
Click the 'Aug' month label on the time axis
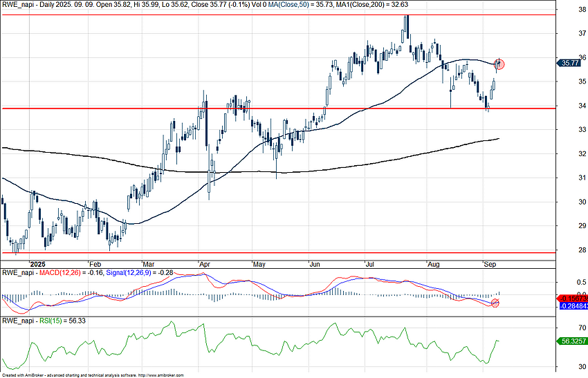point(434,264)
